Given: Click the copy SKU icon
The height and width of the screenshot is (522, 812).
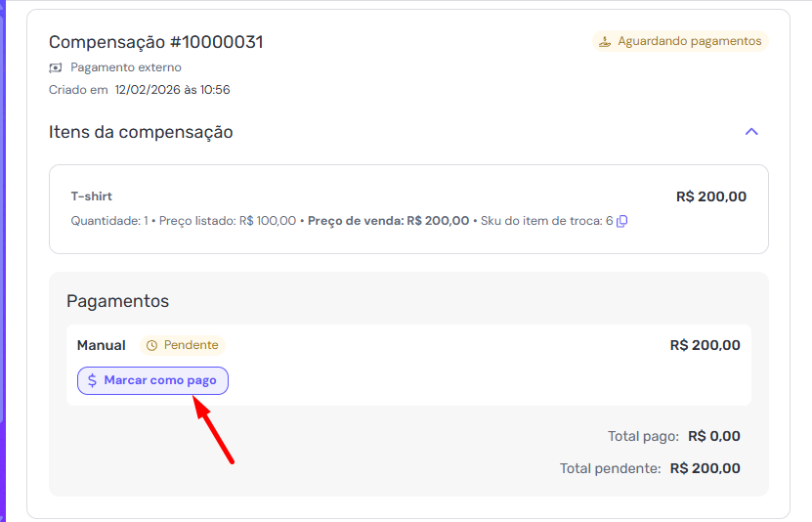Looking at the screenshot, I should (x=622, y=221).
